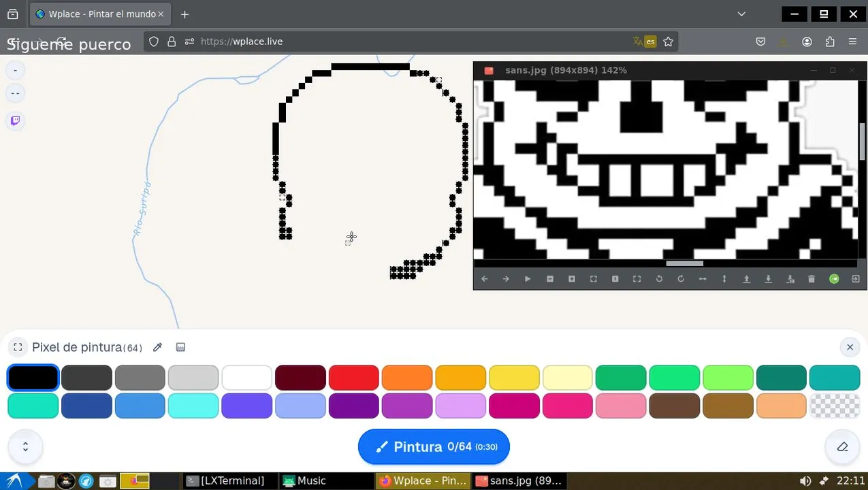This screenshot has height=490, width=868.
Task: Zoom in using image viewer toolbar
Action: (x=572, y=279)
